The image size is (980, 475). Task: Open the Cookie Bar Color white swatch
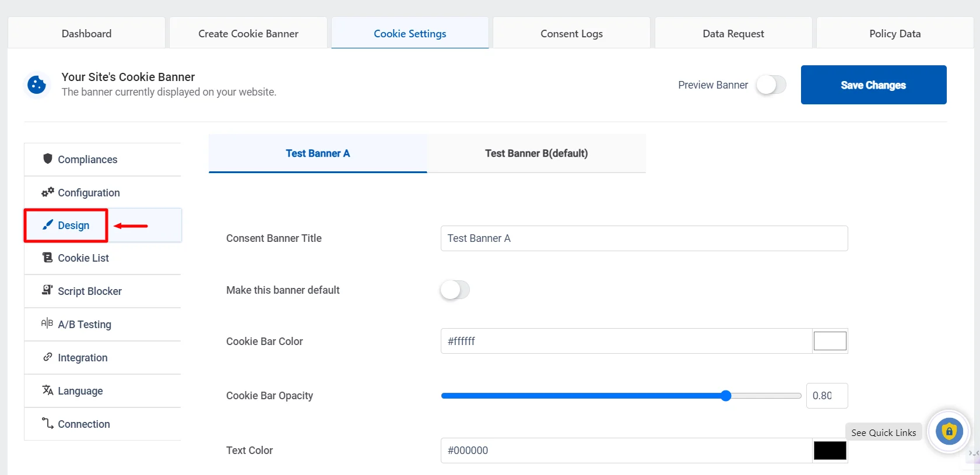[830, 341]
